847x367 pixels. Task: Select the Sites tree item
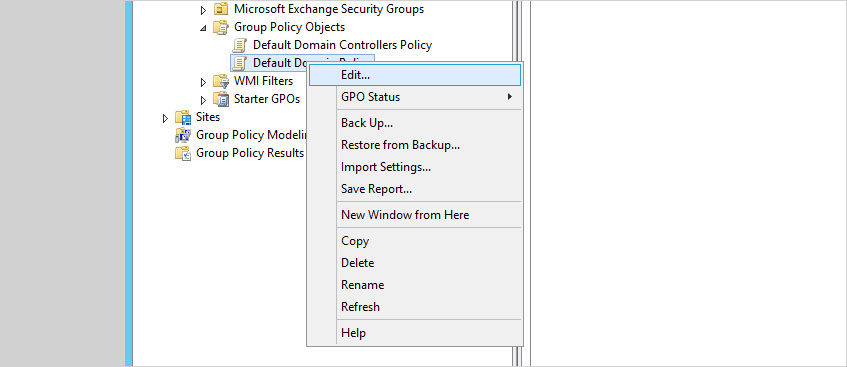pos(208,117)
